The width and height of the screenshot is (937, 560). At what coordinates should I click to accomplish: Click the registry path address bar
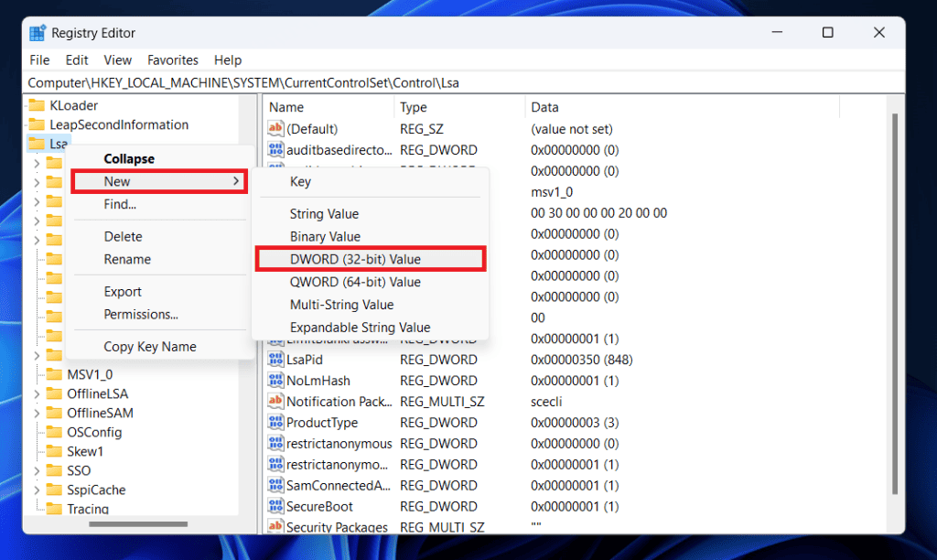(366, 82)
